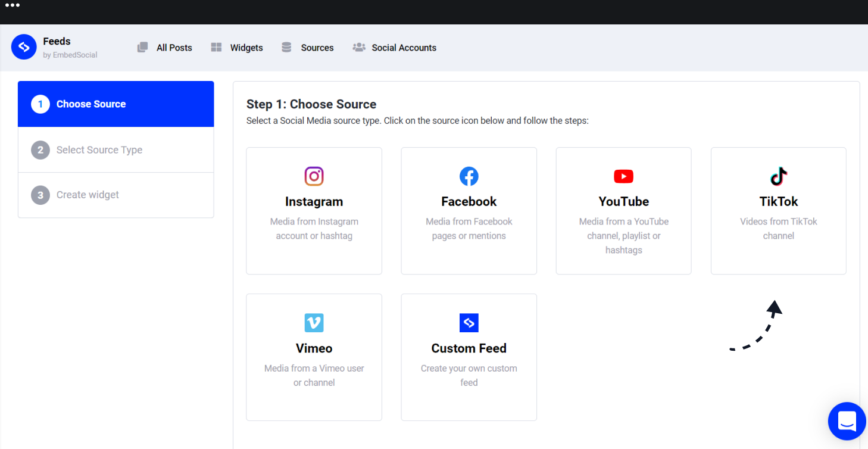Choose the TikTok source heading
This screenshot has height=449, width=868.
[x=779, y=201]
